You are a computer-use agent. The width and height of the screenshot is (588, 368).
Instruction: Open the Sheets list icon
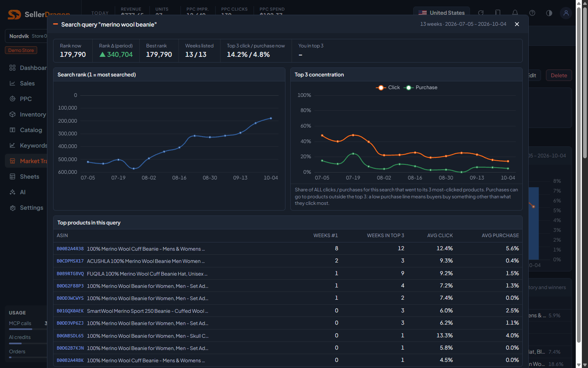click(x=13, y=177)
